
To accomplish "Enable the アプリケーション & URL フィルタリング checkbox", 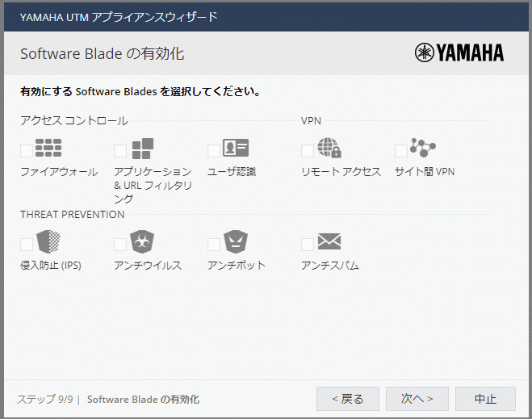I will click(120, 151).
